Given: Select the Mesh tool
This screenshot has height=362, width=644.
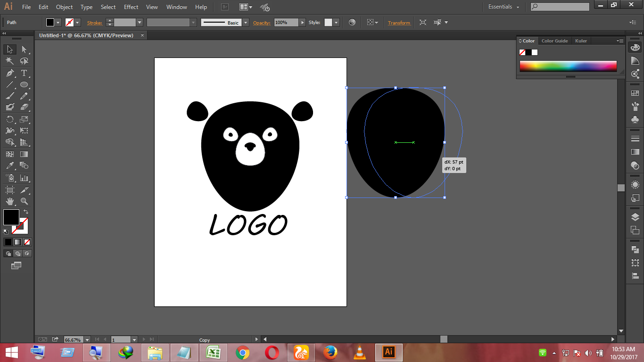Looking at the screenshot, I should (x=10, y=154).
